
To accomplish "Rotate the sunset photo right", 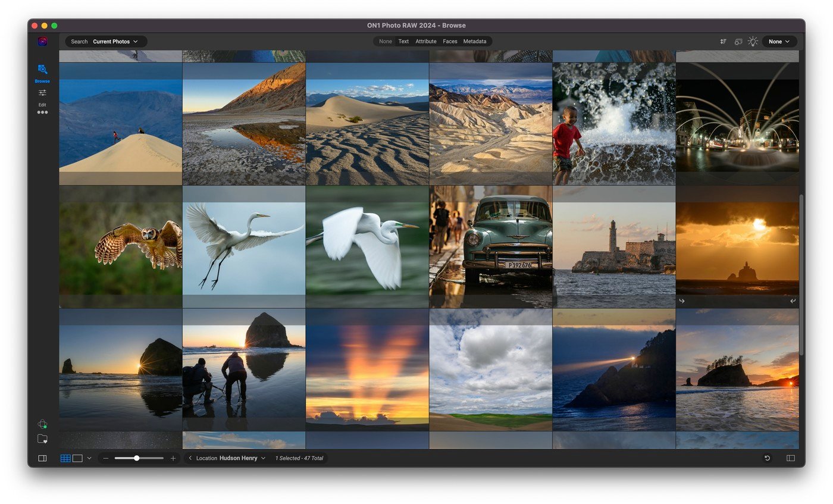I will coord(793,301).
